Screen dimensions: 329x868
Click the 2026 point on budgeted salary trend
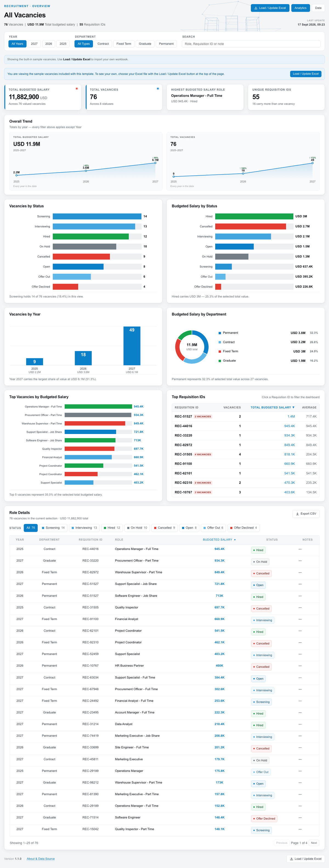click(86, 171)
